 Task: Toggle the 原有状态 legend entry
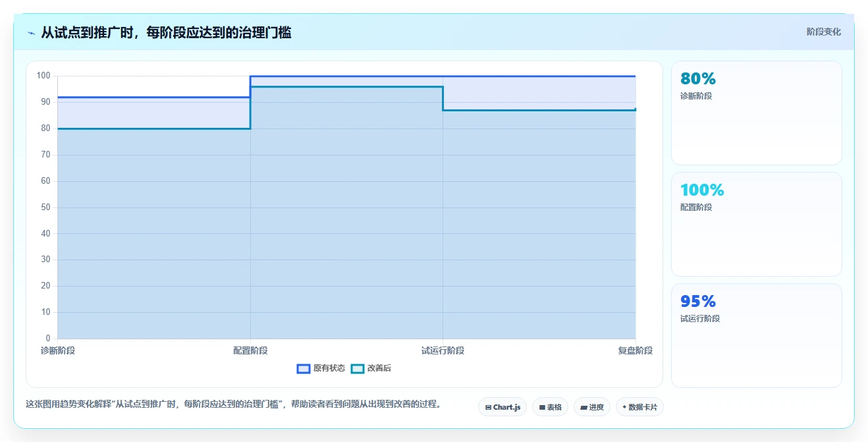click(321, 368)
